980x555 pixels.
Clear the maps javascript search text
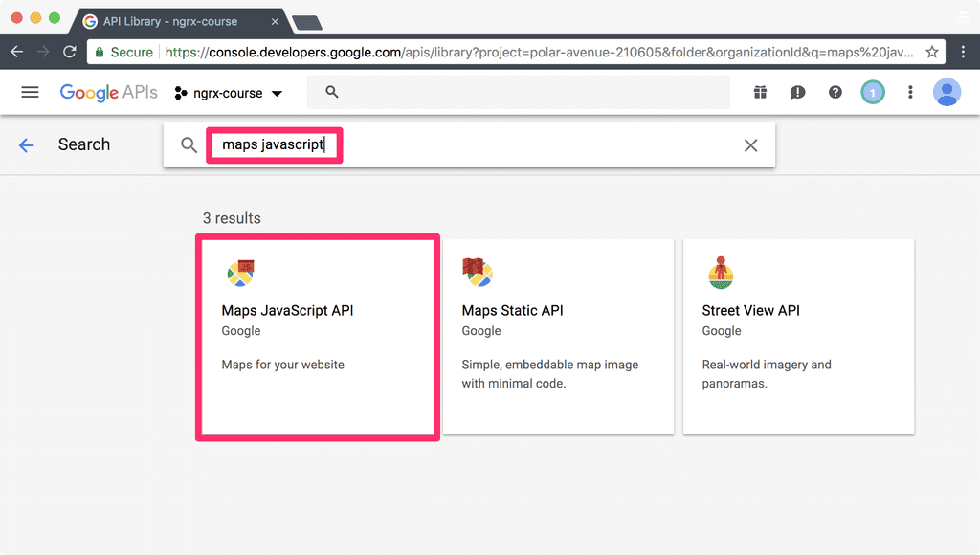750,145
